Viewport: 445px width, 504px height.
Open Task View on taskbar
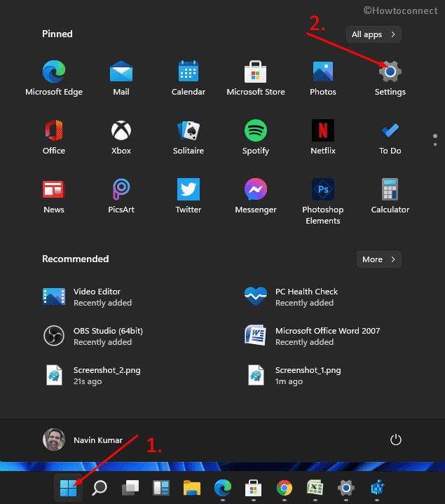tap(130, 488)
